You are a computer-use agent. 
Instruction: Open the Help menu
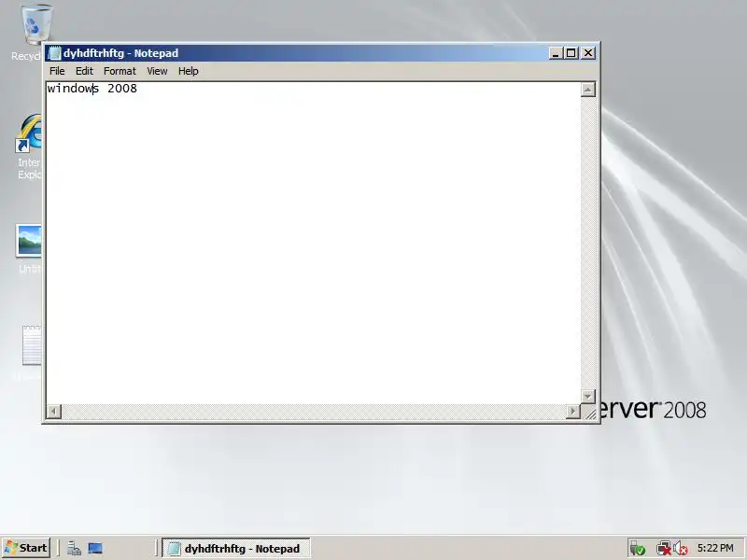pos(189,71)
